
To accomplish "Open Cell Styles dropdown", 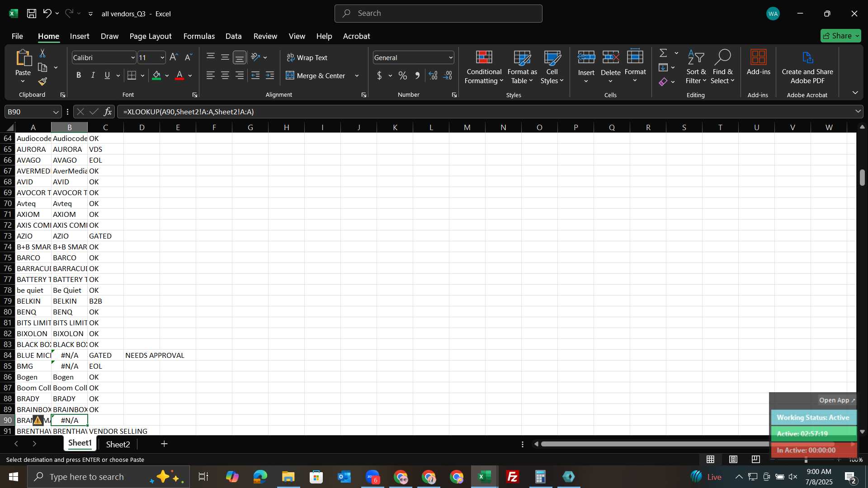I will pos(552,67).
